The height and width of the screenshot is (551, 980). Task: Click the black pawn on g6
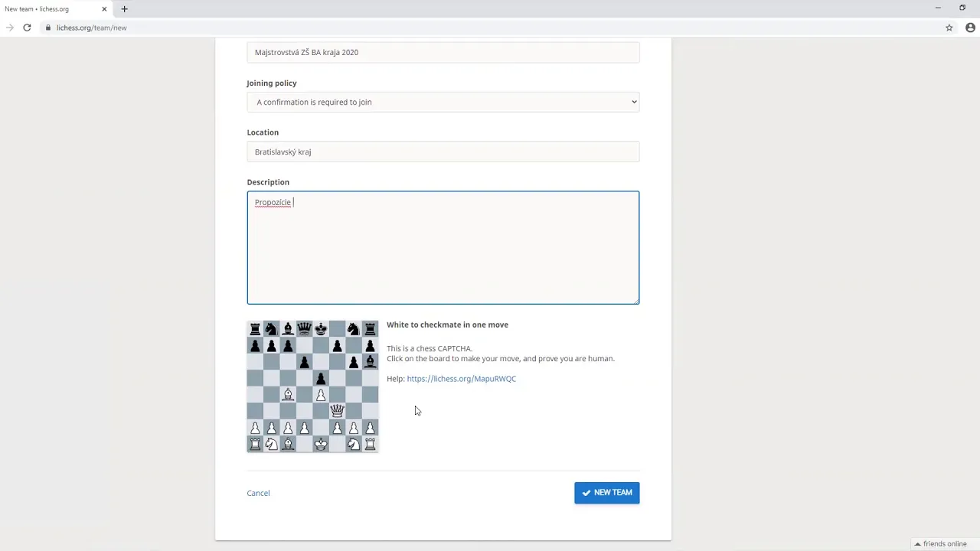354,362
